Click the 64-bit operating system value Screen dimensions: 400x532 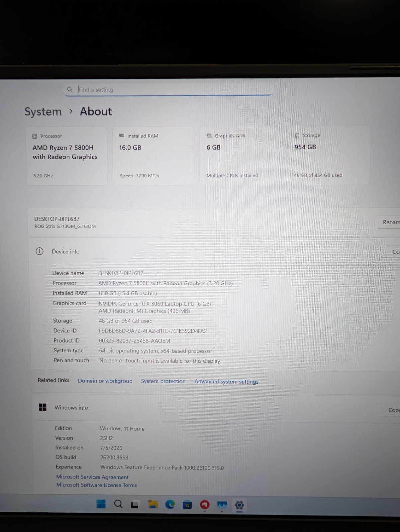155,351
